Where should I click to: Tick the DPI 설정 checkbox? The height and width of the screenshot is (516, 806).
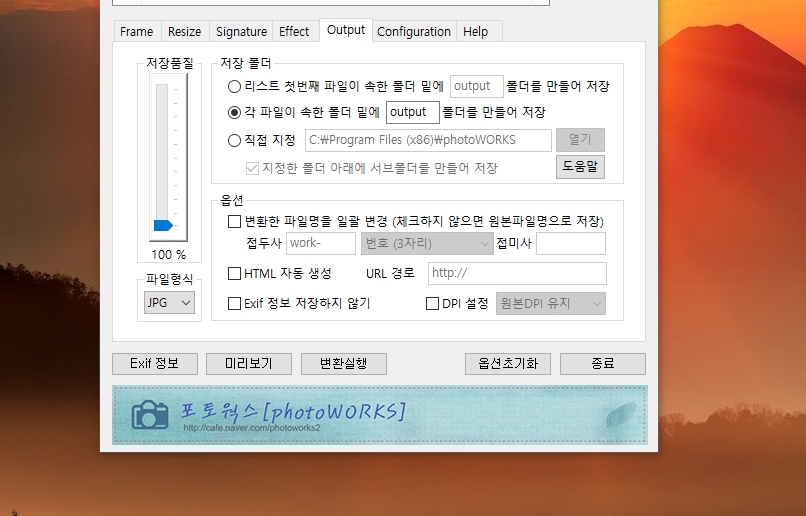432,303
